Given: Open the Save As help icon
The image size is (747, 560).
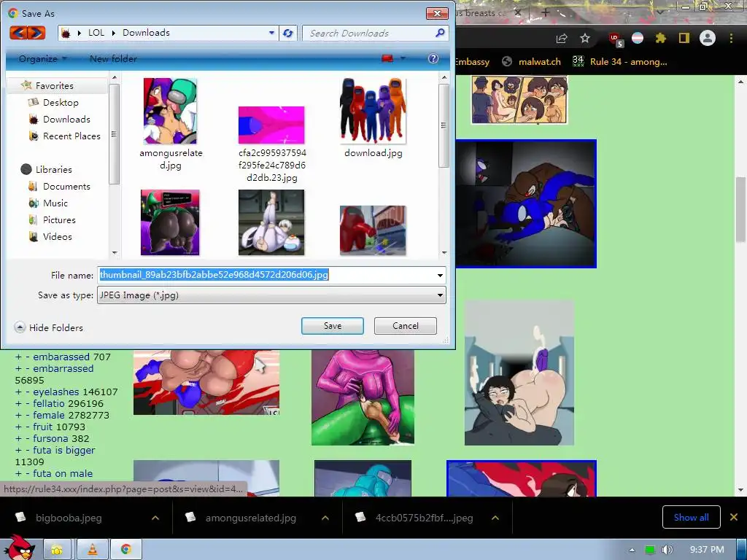Looking at the screenshot, I should 433,58.
